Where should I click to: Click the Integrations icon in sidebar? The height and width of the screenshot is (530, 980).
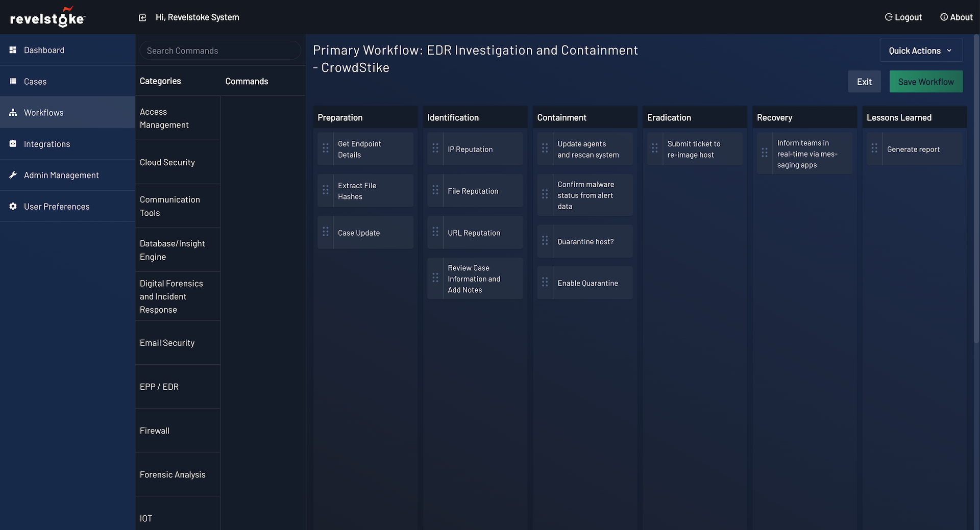pos(13,144)
